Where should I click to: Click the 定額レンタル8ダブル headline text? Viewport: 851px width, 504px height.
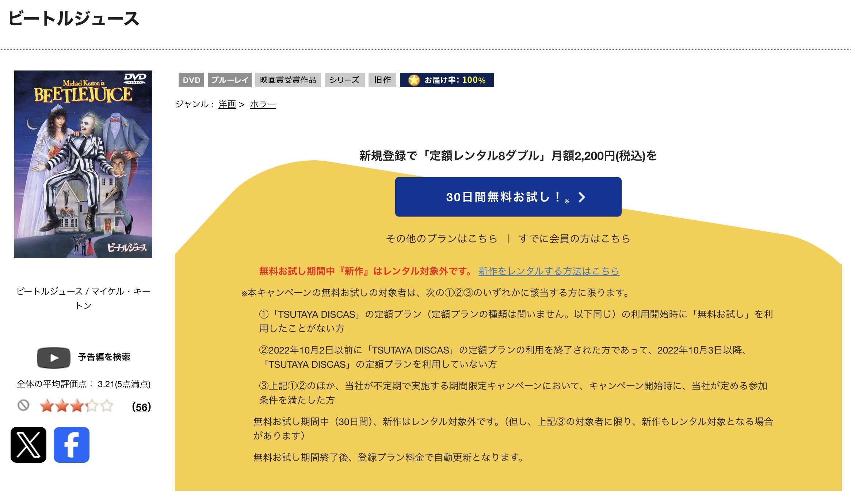tap(508, 156)
